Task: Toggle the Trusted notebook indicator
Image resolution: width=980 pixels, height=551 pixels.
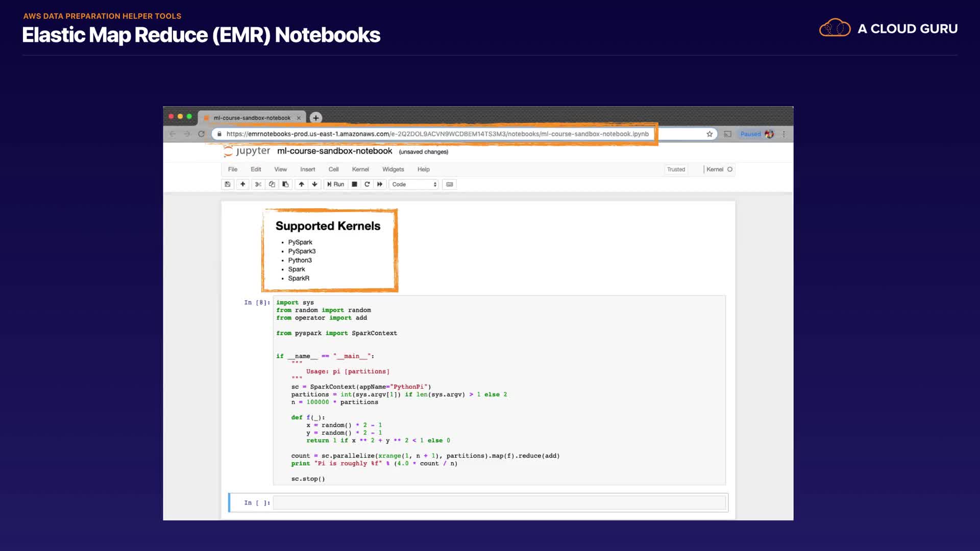Action: (x=676, y=169)
